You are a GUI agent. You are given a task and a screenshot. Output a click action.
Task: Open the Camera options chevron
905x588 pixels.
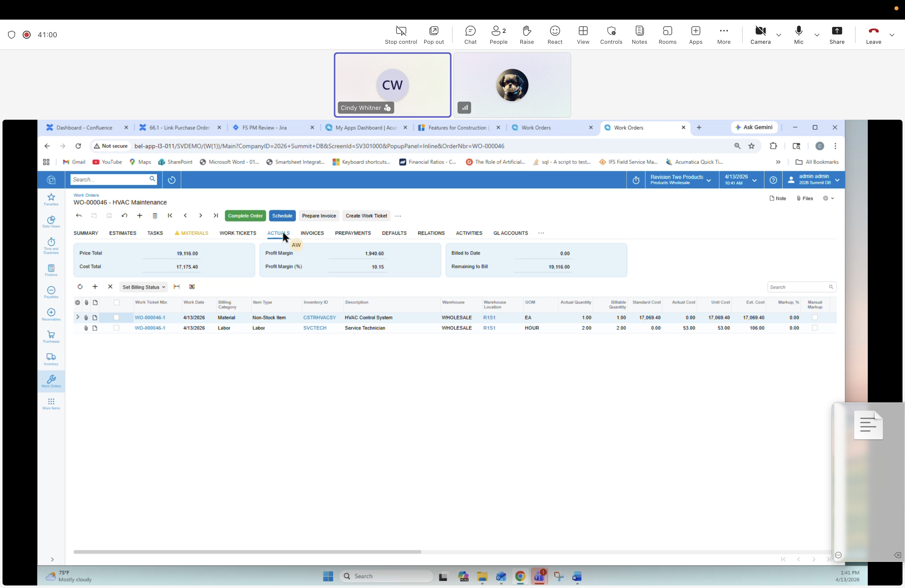tap(779, 35)
